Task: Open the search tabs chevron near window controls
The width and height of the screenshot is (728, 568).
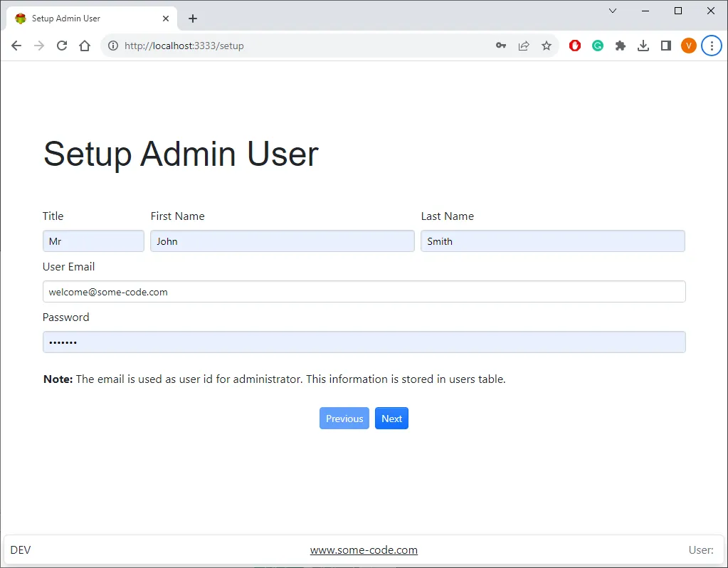Action: click(613, 11)
